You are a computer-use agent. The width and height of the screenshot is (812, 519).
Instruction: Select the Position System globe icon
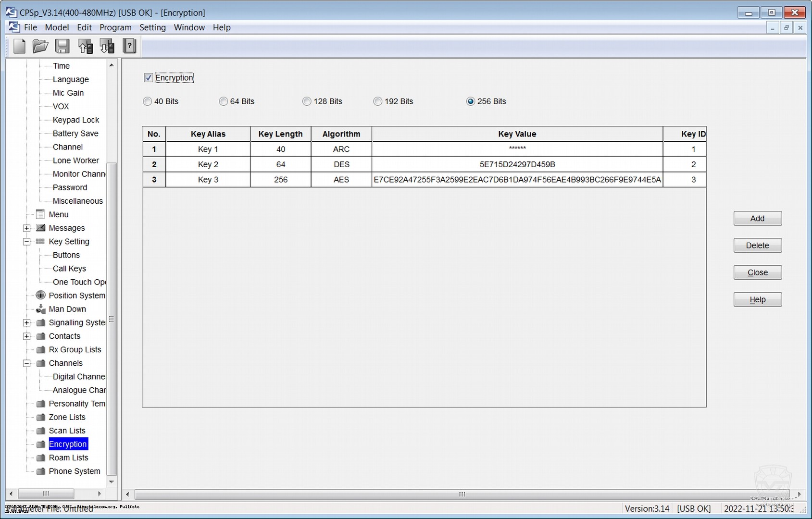pyautogui.click(x=41, y=295)
